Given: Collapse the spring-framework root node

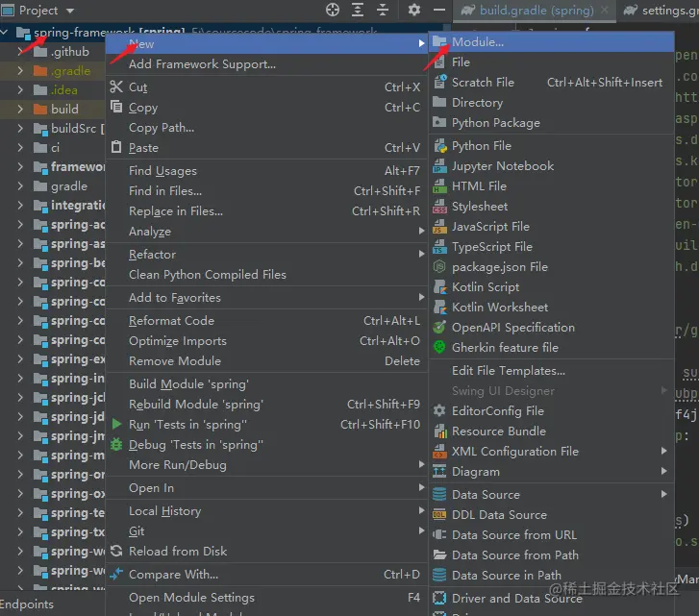Looking at the screenshot, I should click(x=4, y=32).
